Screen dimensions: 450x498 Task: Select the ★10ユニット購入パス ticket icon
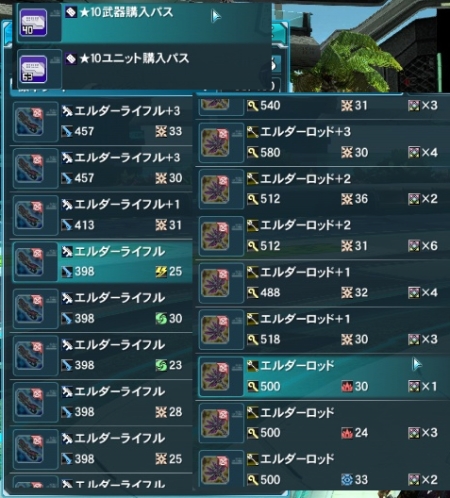33,69
